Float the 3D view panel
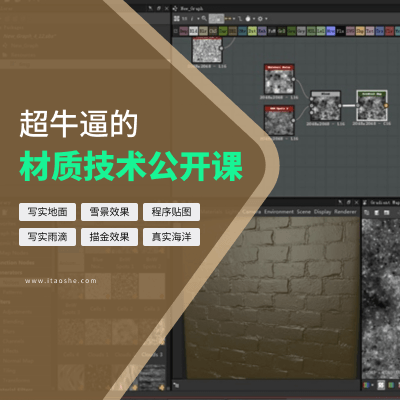Image resolution: width=400 pixels, height=400 pixels. pyautogui.click(x=348, y=202)
